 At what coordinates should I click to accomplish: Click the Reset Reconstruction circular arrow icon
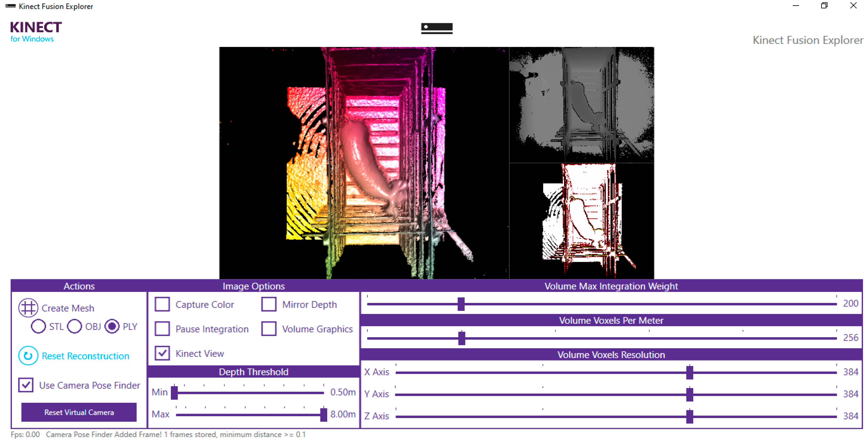(28, 356)
